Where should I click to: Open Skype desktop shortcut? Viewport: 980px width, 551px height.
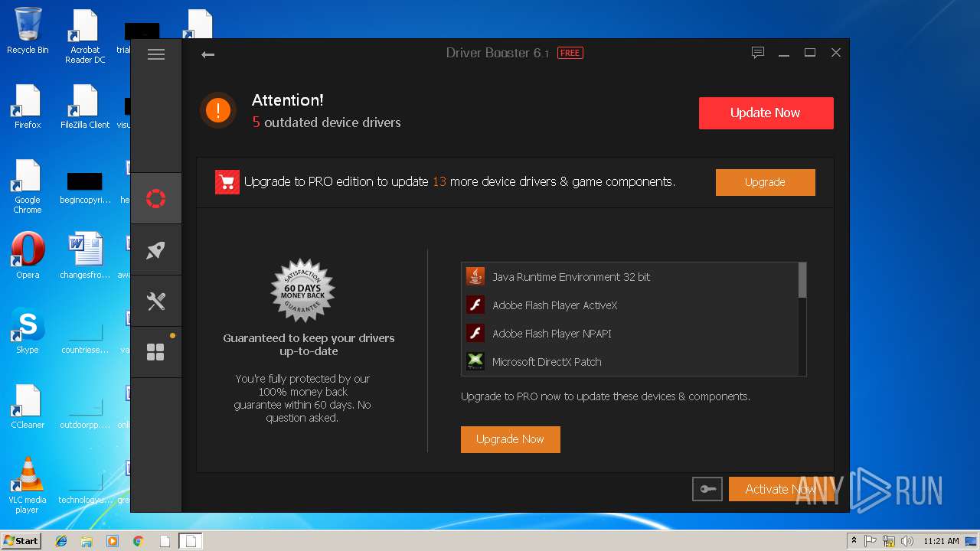tap(28, 331)
